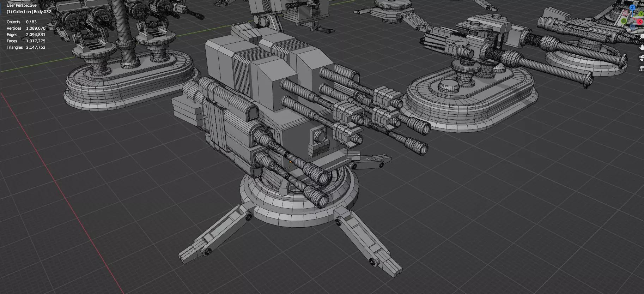Click the negative Z faded blue circle on gizmo

point(632,27)
